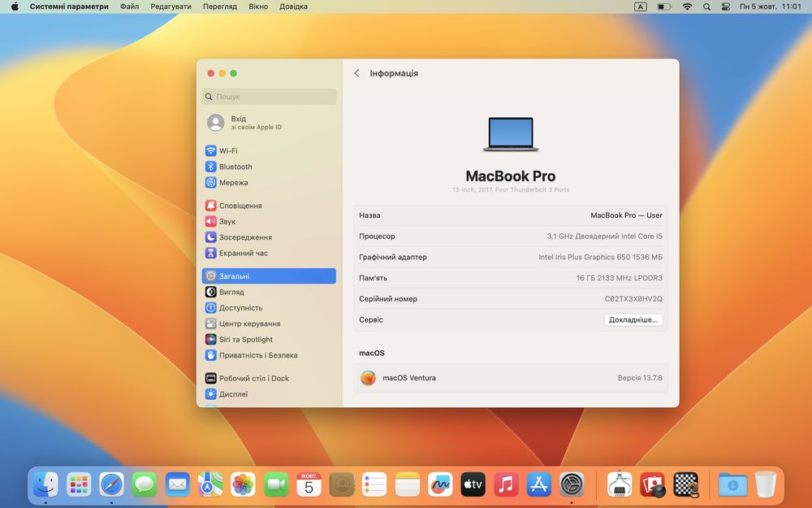
Task: Click the name value MacBook Pro — User
Action: tap(626, 215)
